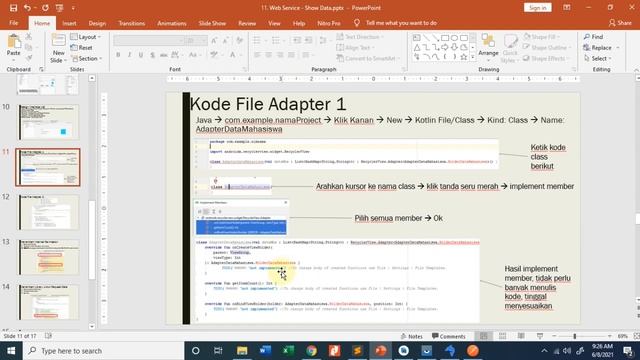
Task: Switch to the Slide Show tab
Action: pyautogui.click(x=212, y=23)
